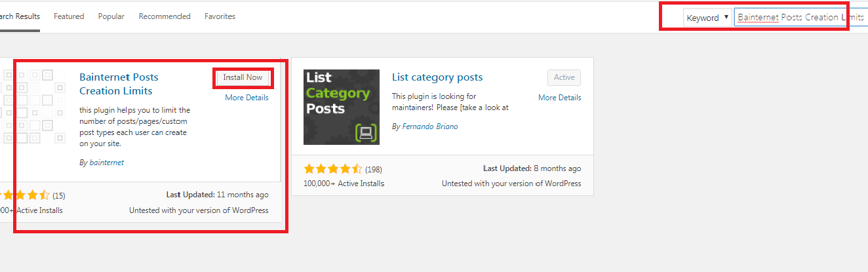Open the bainternet author link
Viewport: 868px width, 272px height.
pyautogui.click(x=107, y=163)
